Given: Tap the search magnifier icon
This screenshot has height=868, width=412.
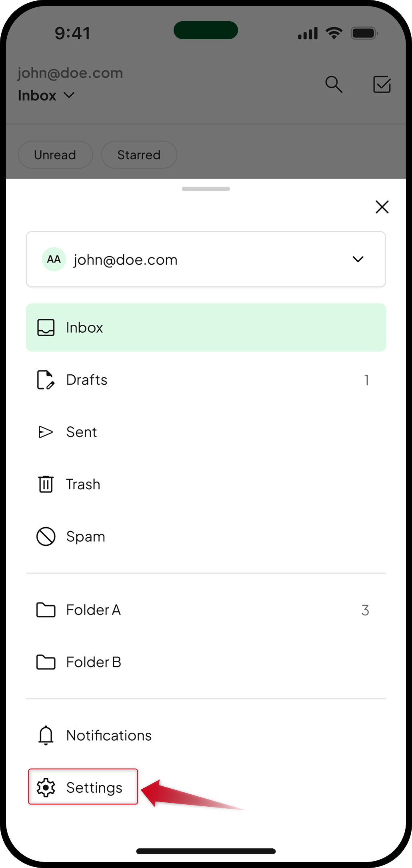Looking at the screenshot, I should click(x=334, y=84).
